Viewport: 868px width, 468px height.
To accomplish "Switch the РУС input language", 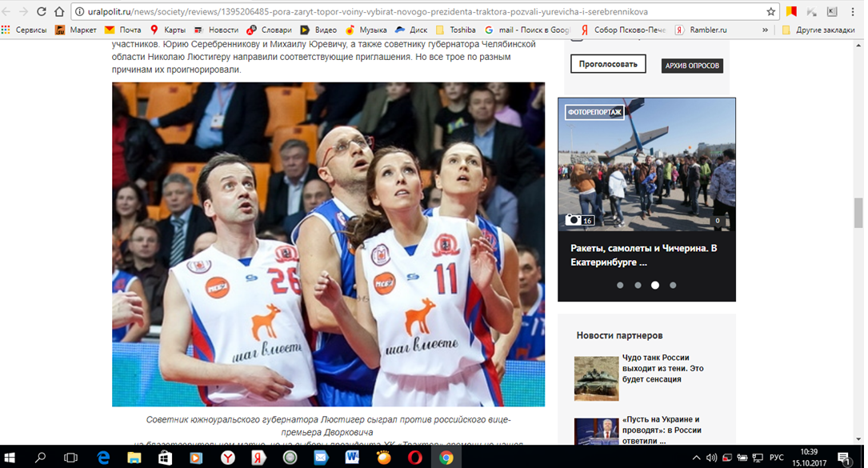I will point(777,458).
